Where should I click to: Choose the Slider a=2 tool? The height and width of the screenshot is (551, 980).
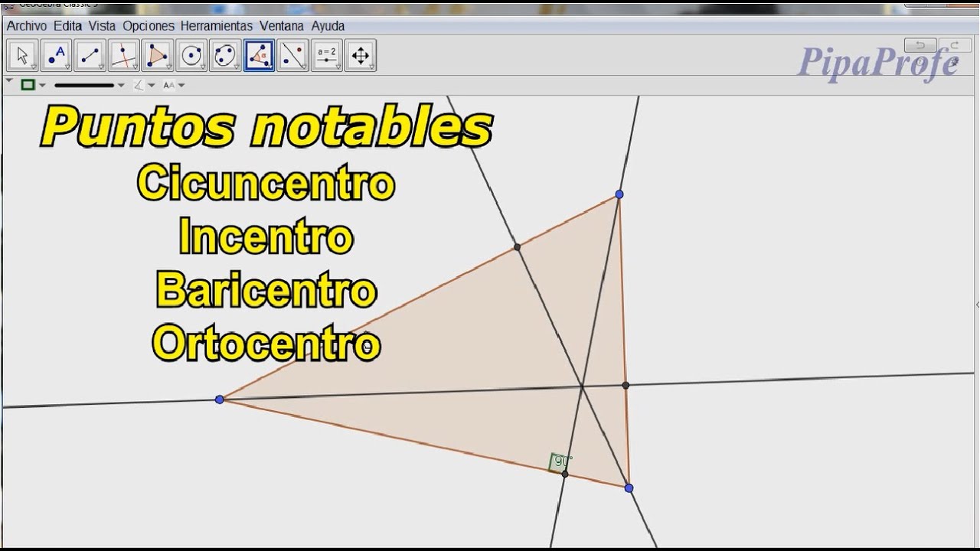tap(327, 56)
